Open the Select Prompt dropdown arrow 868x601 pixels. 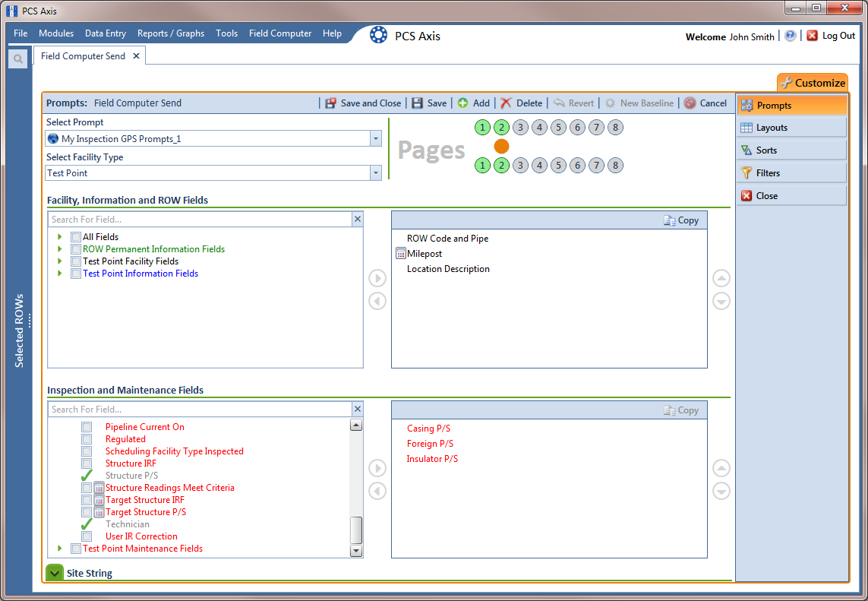(376, 138)
